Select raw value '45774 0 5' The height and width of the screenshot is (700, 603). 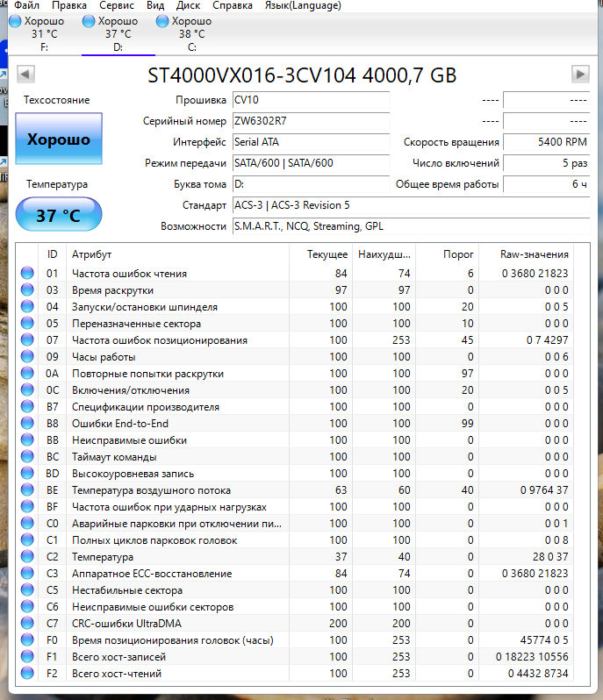[x=544, y=639]
